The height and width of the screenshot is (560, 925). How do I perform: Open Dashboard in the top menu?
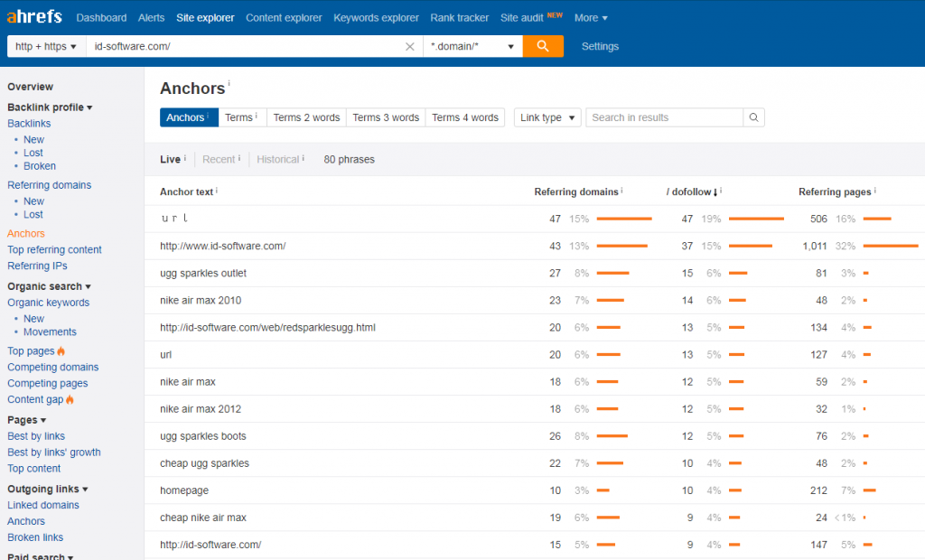101,18
